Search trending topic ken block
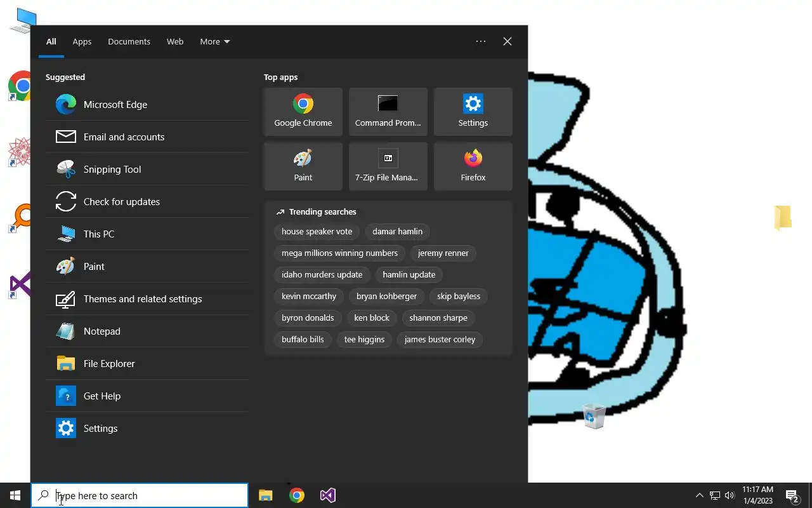Image resolution: width=812 pixels, height=508 pixels. coord(372,318)
